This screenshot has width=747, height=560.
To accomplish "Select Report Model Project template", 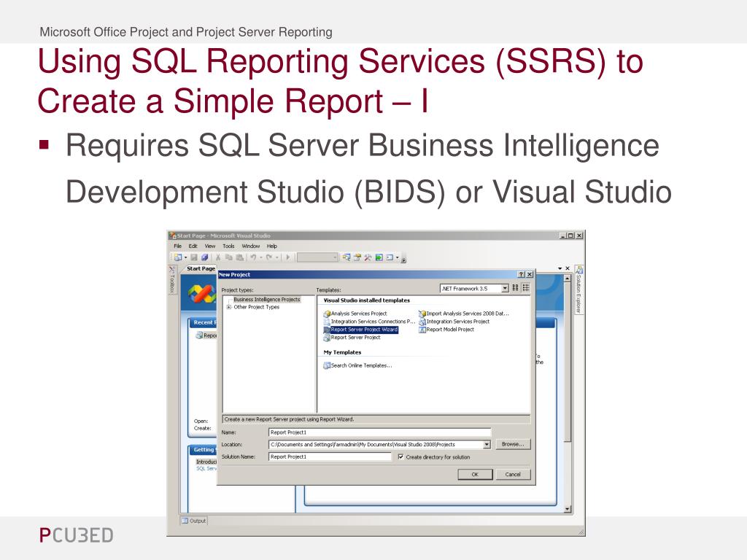I will (x=446, y=330).
